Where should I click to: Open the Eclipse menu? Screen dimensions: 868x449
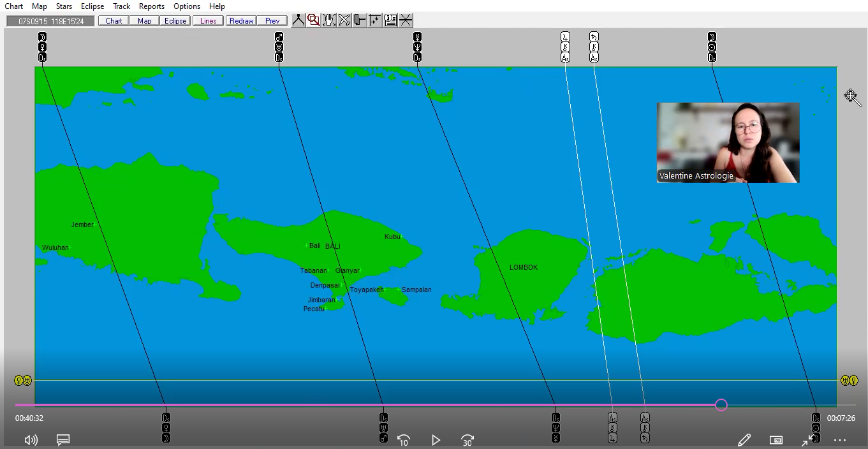click(x=92, y=6)
